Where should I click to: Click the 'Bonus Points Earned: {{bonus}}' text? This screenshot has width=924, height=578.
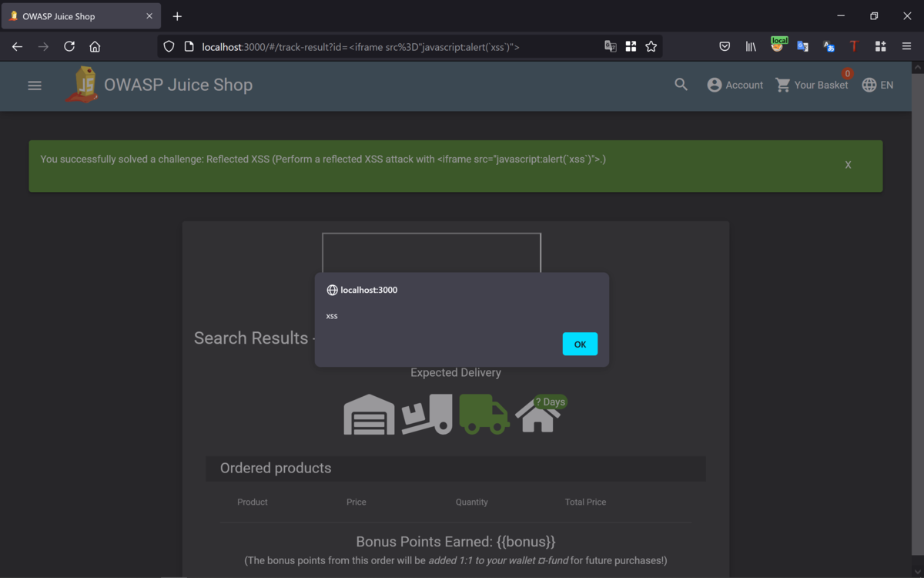tap(456, 542)
